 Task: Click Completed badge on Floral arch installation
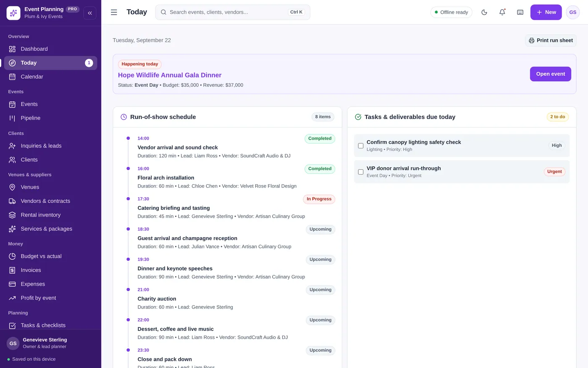(320, 169)
